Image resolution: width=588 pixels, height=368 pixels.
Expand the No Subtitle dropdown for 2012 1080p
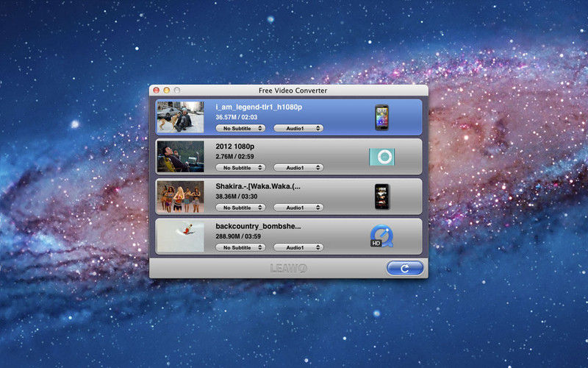point(240,168)
